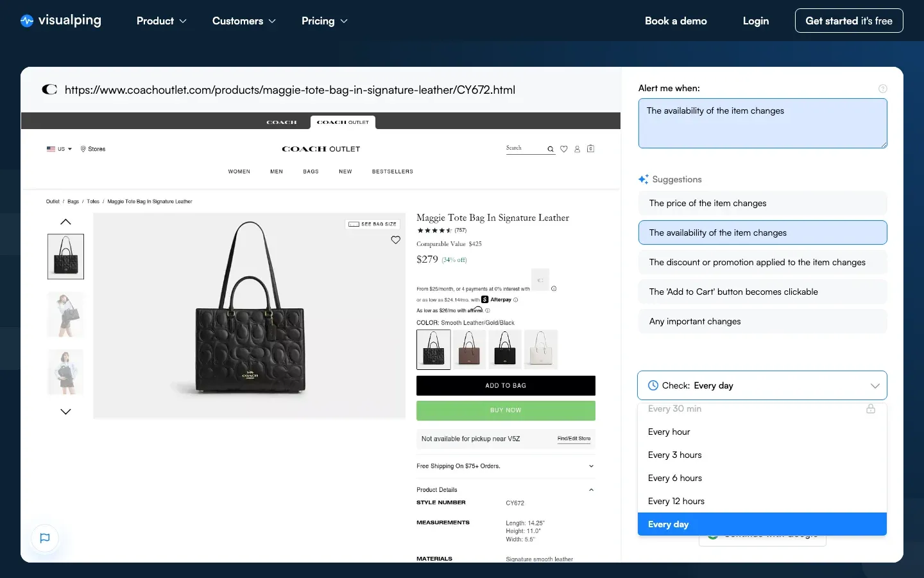The width and height of the screenshot is (924, 578).
Task: Click the star rating of the tote
Action: click(x=434, y=230)
